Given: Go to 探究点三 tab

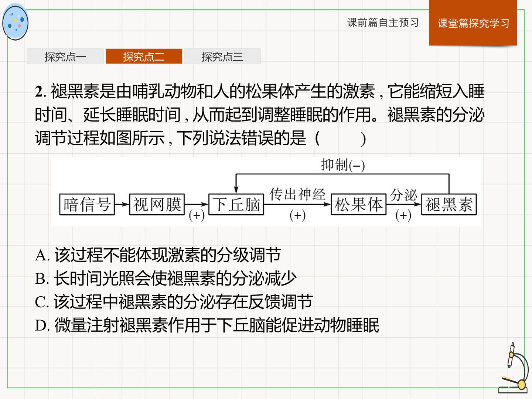Looking at the screenshot, I should coord(222,57).
